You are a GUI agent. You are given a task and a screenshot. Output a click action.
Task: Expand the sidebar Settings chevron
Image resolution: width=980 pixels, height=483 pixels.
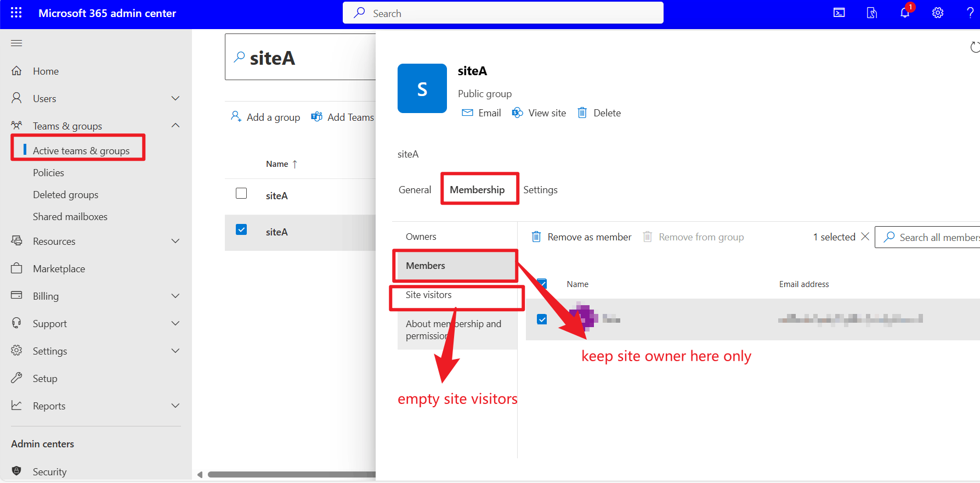click(175, 351)
